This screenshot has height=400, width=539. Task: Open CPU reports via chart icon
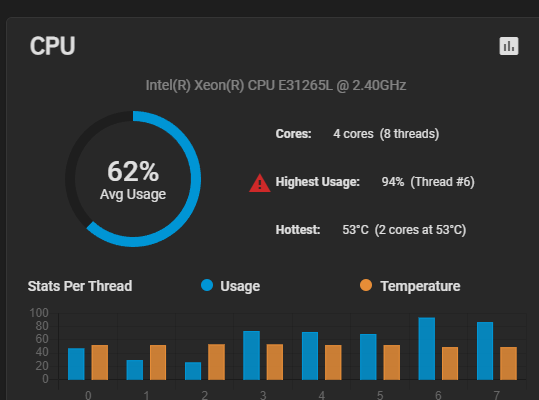tap(509, 46)
